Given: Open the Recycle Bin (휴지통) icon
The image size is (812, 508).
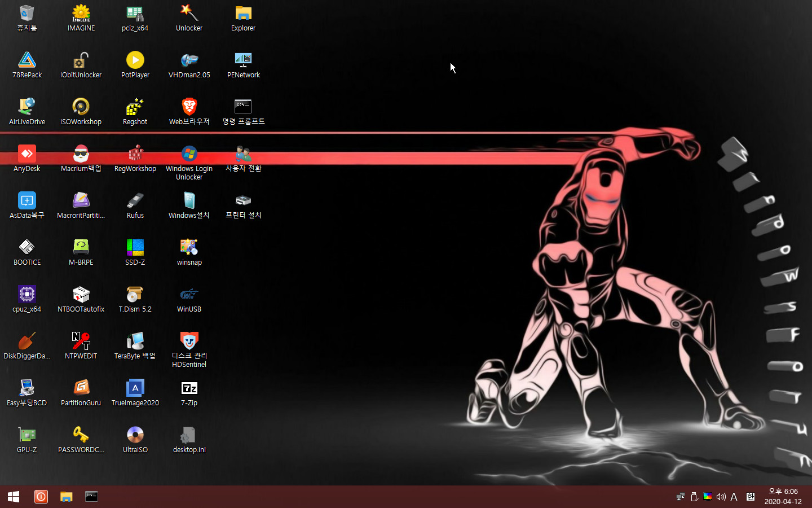Looking at the screenshot, I should [27, 18].
